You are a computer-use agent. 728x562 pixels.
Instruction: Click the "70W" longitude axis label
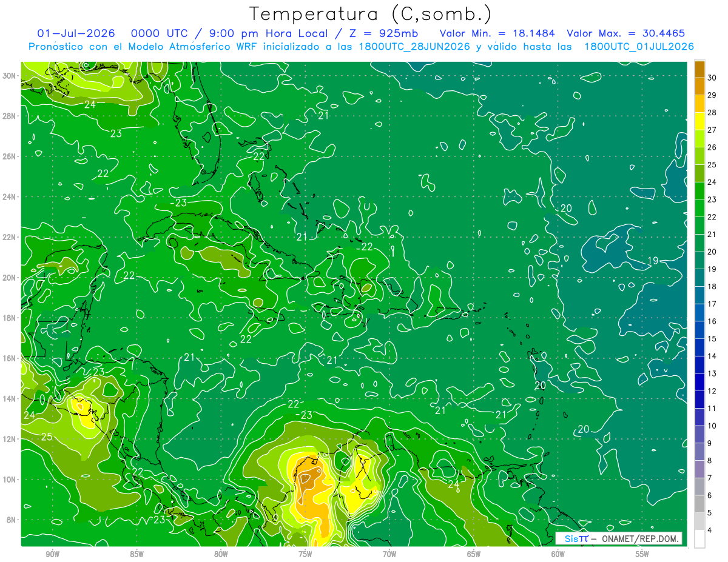(x=389, y=554)
